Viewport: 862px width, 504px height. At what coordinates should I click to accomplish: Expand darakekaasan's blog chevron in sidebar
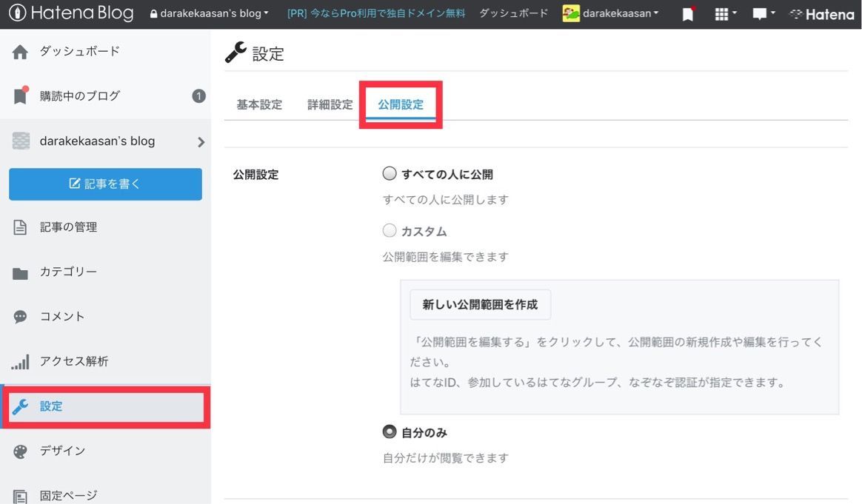coord(201,142)
